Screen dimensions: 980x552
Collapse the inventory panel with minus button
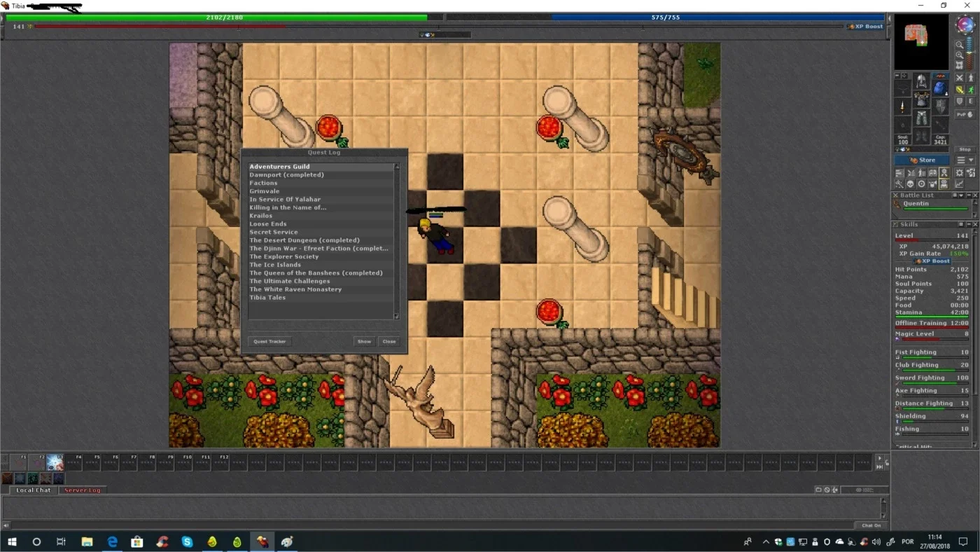(897, 76)
